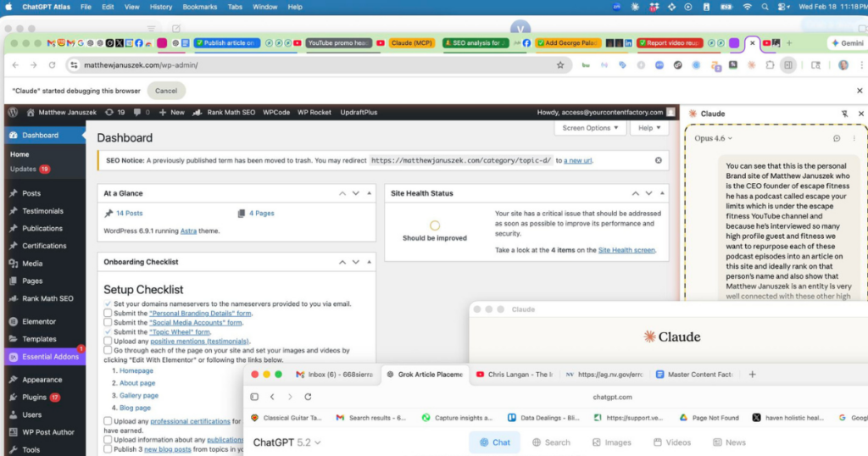
Task: Open the 19 updates icon in admin bar
Action: 114,112
